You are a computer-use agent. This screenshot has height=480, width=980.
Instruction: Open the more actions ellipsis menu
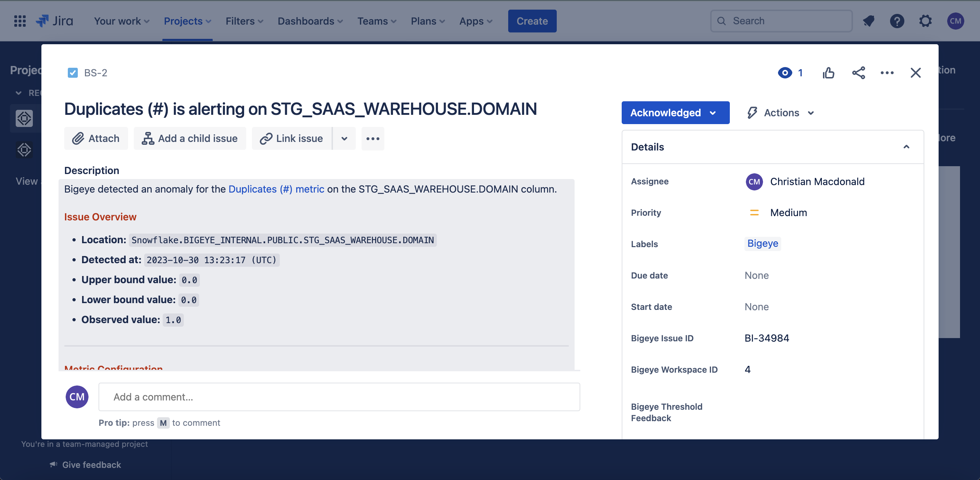tap(887, 73)
